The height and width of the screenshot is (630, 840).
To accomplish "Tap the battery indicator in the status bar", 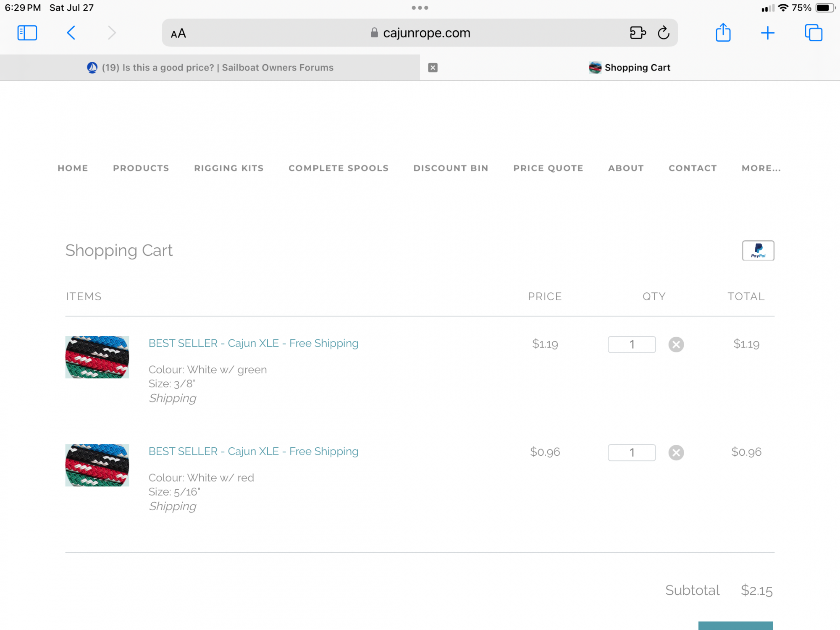I will (x=825, y=8).
